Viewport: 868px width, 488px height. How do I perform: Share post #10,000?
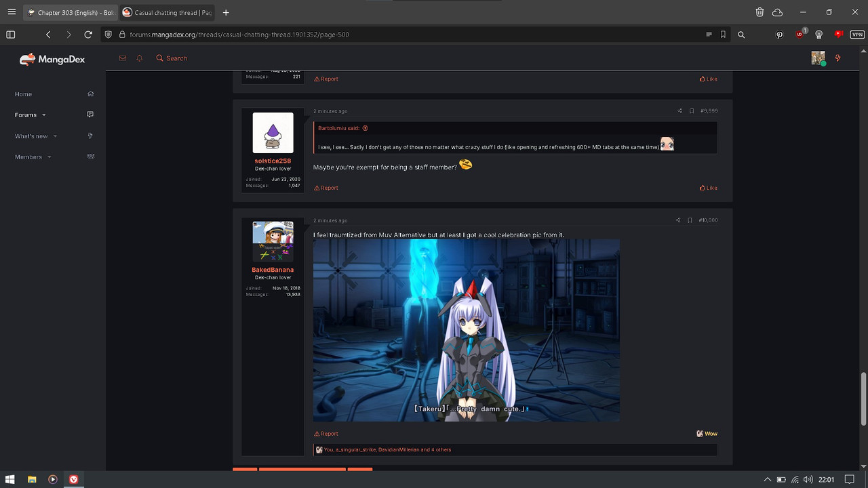(678, 220)
